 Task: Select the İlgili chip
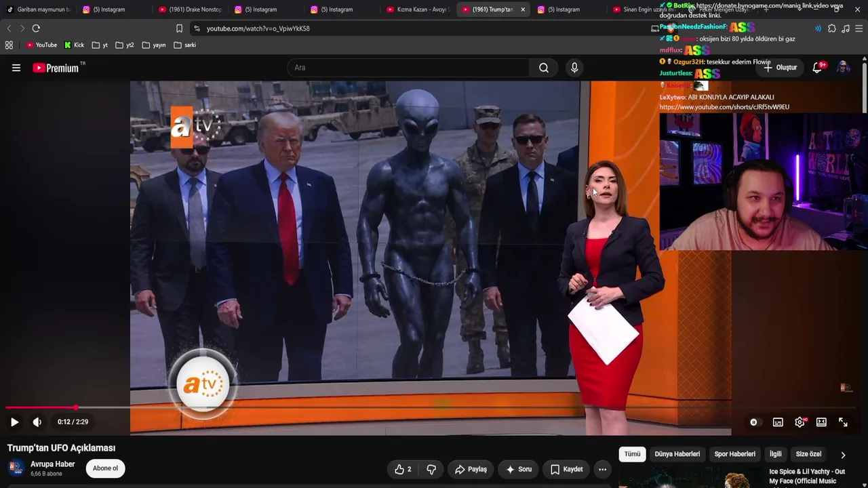pos(775,454)
